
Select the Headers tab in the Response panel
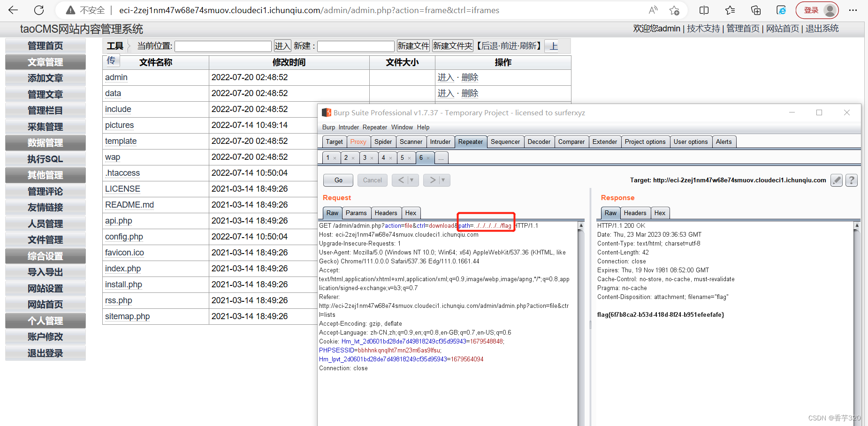635,213
